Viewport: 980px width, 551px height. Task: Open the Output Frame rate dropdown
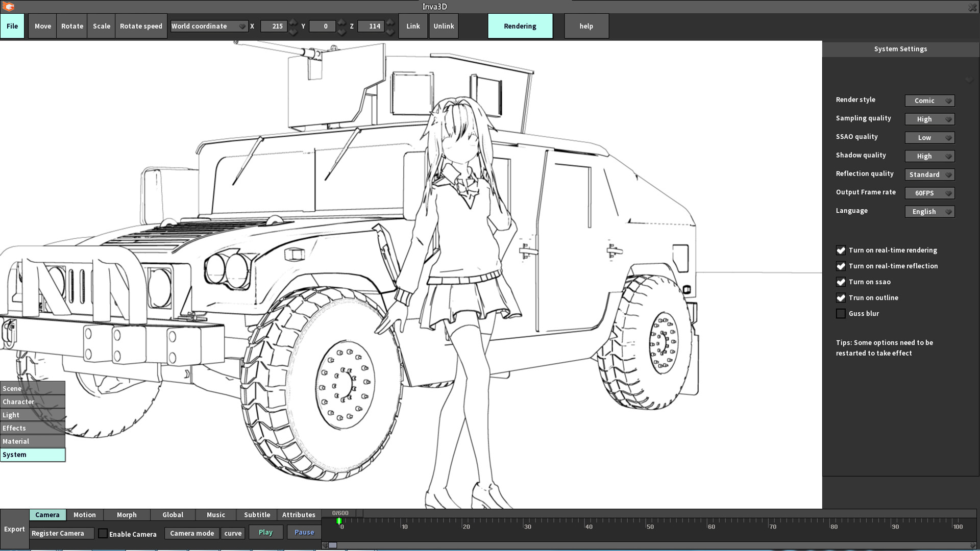pyautogui.click(x=929, y=193)
